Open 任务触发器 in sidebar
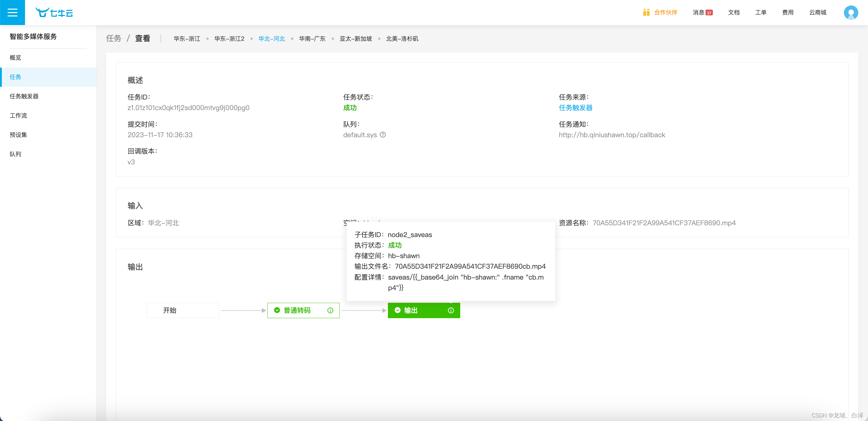 coord(48,97)
